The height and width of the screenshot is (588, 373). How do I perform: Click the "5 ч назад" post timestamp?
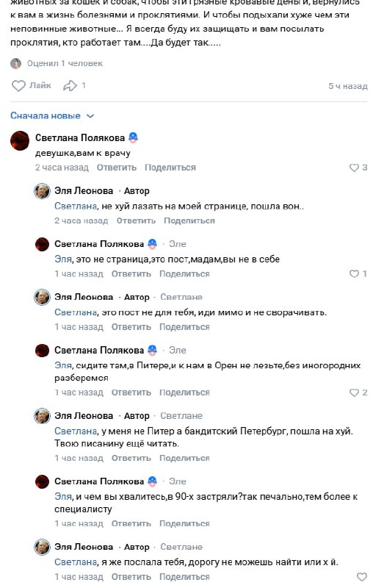pos(348,86)
